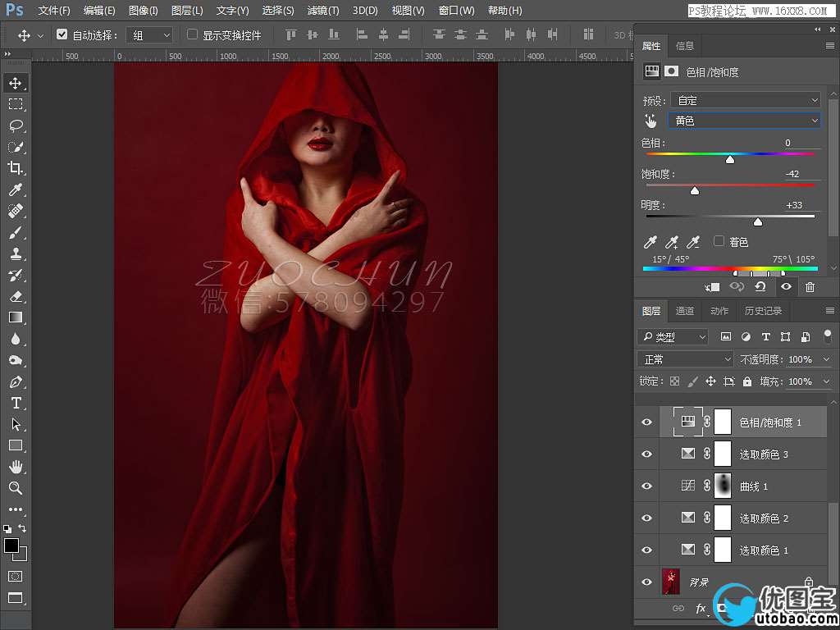This screenshot has height=630, width=840.
Task: Enable the 自动选择 checkbox
Action: 62,34
